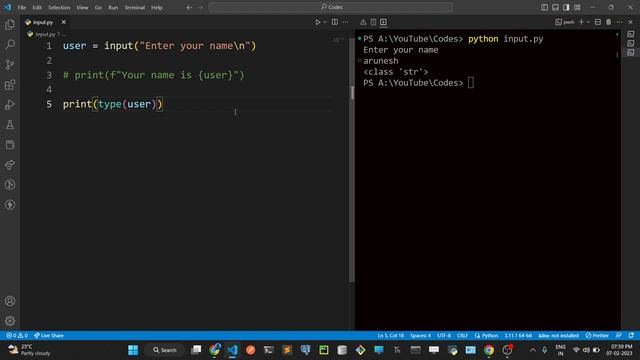Click code line 1 with the input call
The width and height of the screenshot is (640, 360).
coord(159,46)
